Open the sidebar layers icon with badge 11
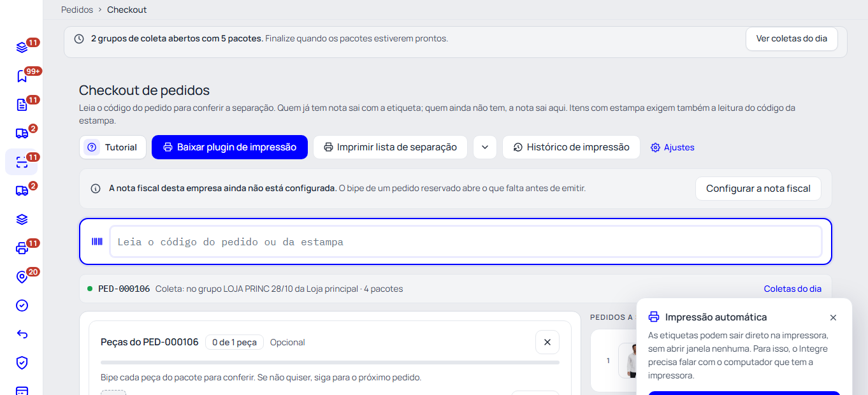868x395 pixels. pyautogui.click(x=22, y=47)
